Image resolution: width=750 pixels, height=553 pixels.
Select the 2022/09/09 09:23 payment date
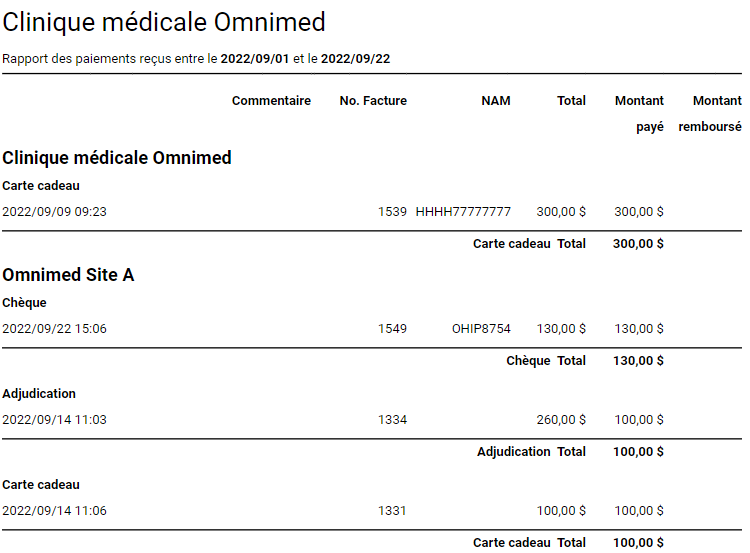54,212
